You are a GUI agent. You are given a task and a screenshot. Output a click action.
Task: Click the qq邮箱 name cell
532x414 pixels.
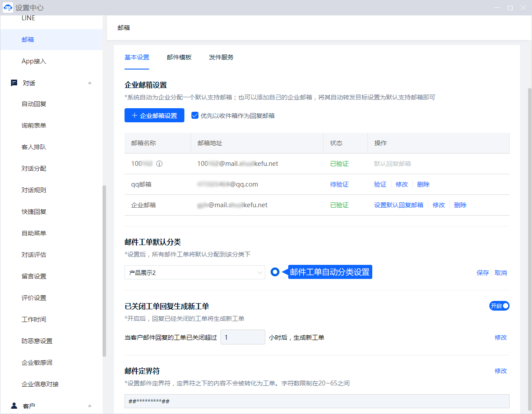pos(141,185)
